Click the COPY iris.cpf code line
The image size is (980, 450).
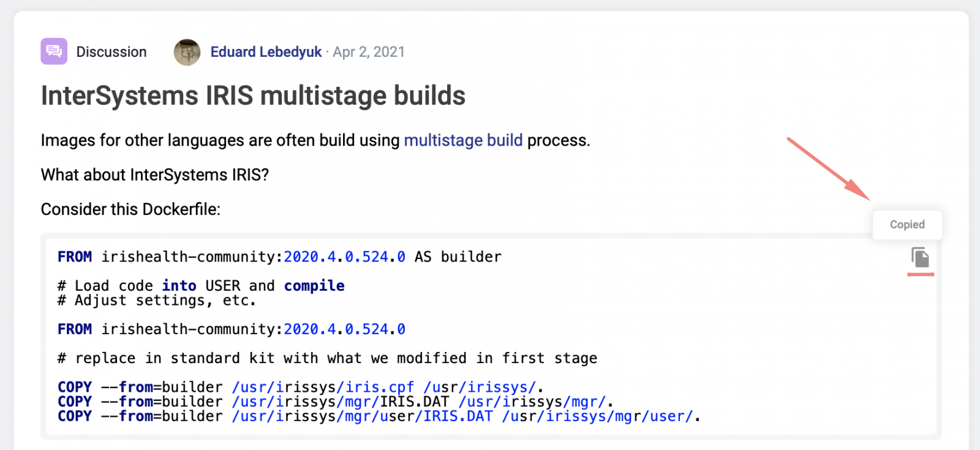click(300, 388)
